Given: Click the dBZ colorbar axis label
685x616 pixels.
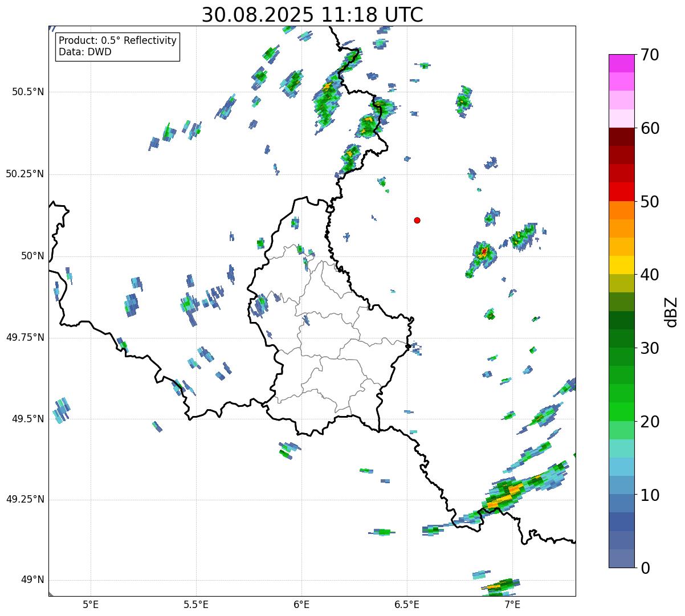Looking at the screenshot, I should 671,312.
